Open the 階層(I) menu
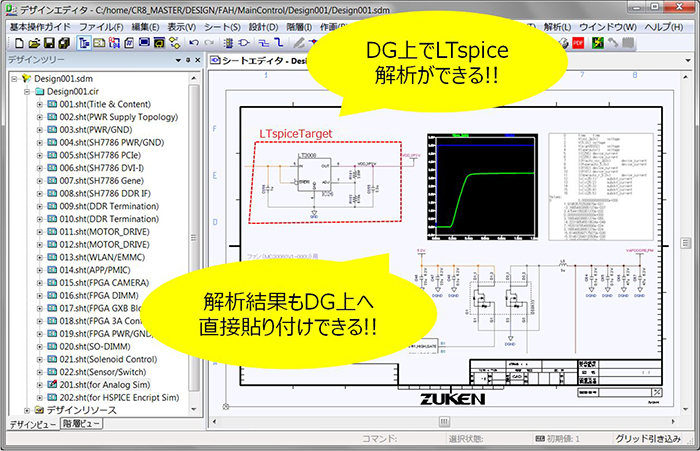This screenshot has height=451, width=700. (x=299, y=27)
